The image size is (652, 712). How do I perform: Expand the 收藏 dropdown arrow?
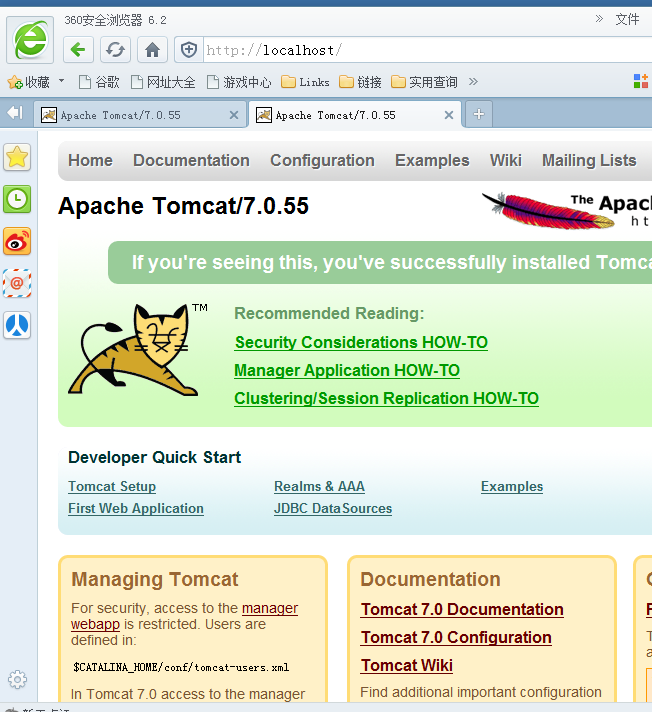click(x=61, y=81)
